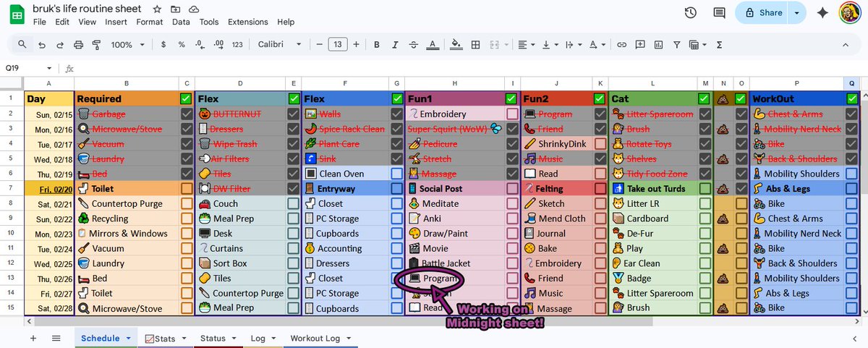Open the File menu
The image size is (868, 348).
click(40, 22)
